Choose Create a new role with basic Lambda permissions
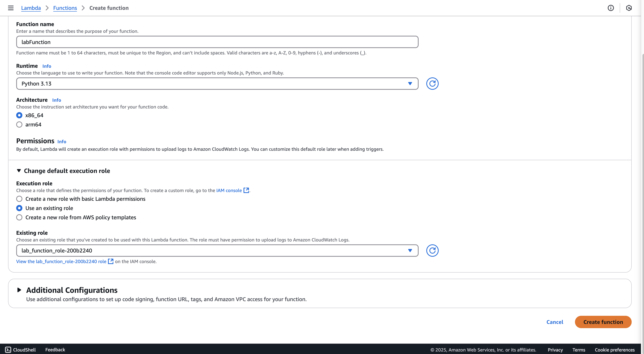 point(19,199)
